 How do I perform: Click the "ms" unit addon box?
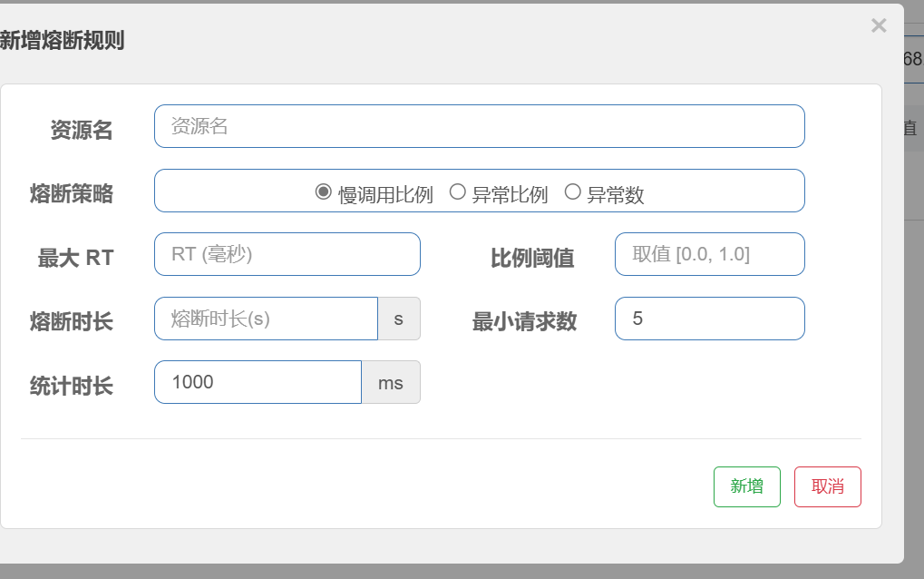click(391, 382)
